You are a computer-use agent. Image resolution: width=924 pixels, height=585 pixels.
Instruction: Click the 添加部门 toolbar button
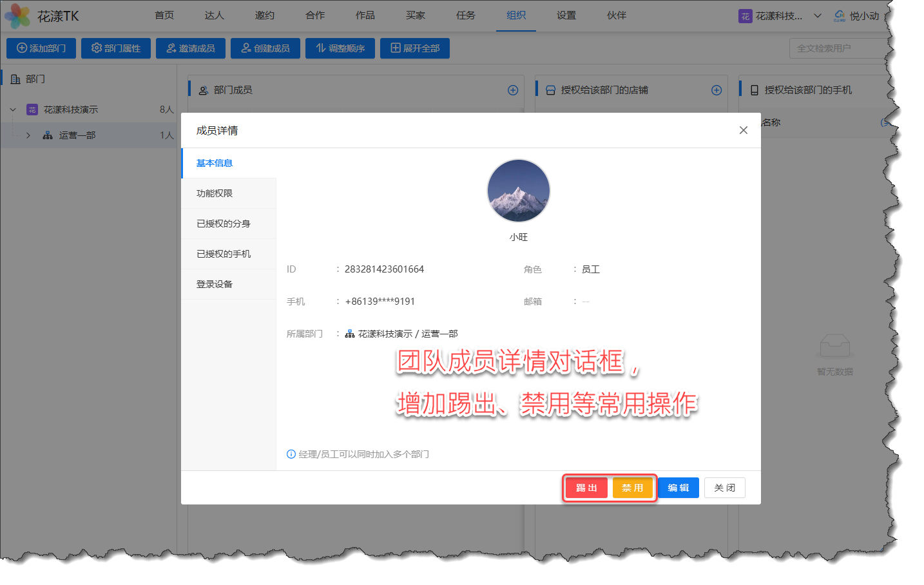coord(41,48)
